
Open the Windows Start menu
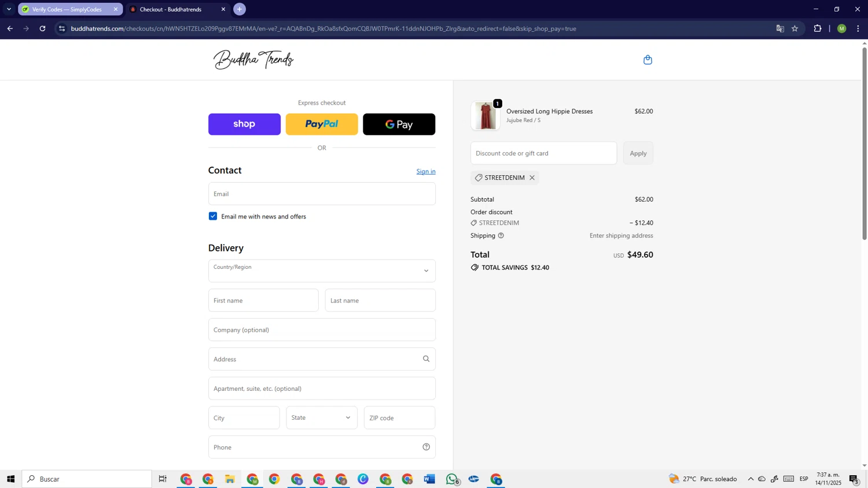(10, 479)
